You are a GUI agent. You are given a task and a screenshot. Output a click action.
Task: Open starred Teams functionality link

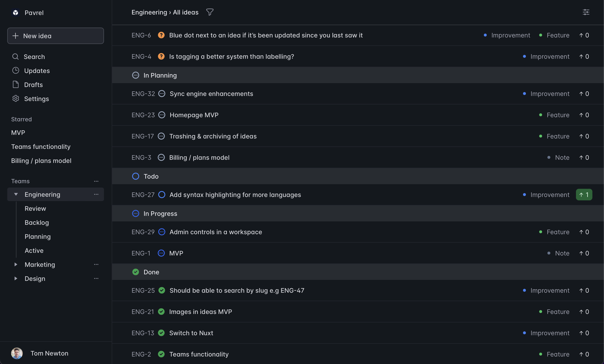coord(41,147)
